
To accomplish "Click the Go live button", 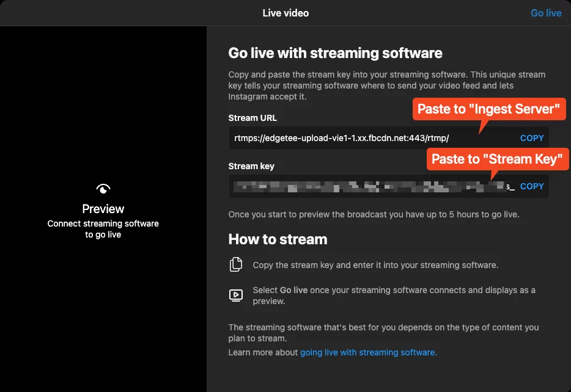I will coord(546,13).
